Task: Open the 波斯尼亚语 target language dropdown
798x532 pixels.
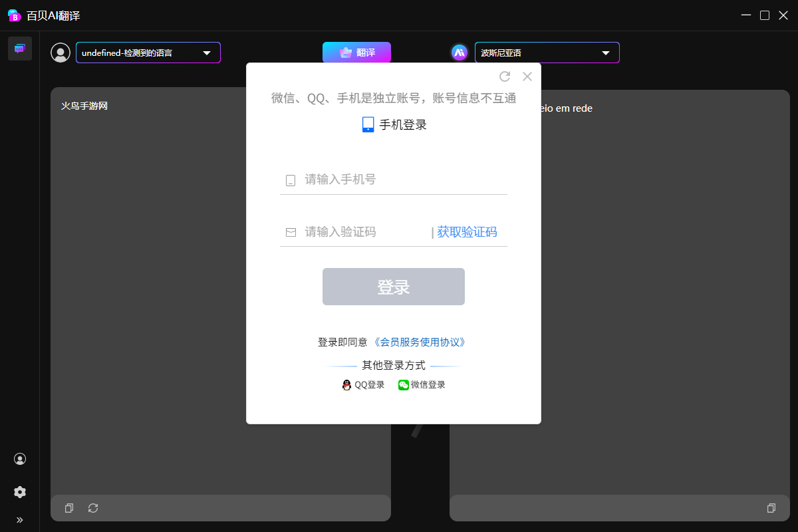Action: (x=547, y=53)
